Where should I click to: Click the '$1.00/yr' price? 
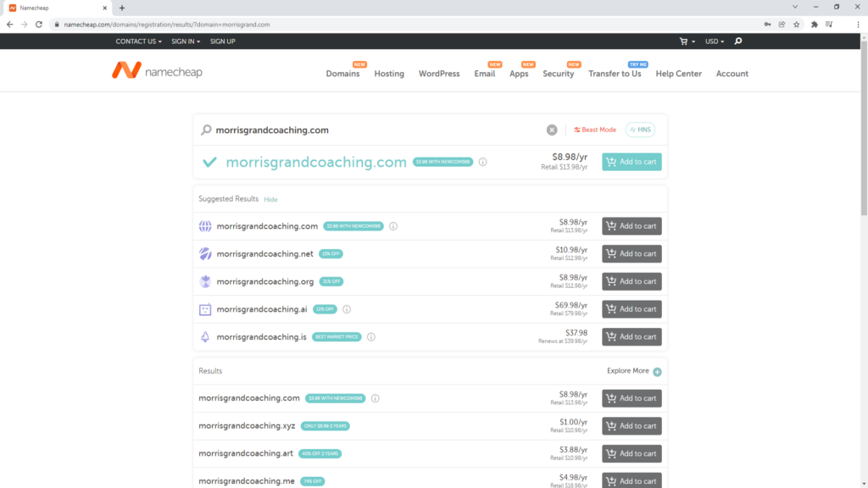(x=573, y=422)
